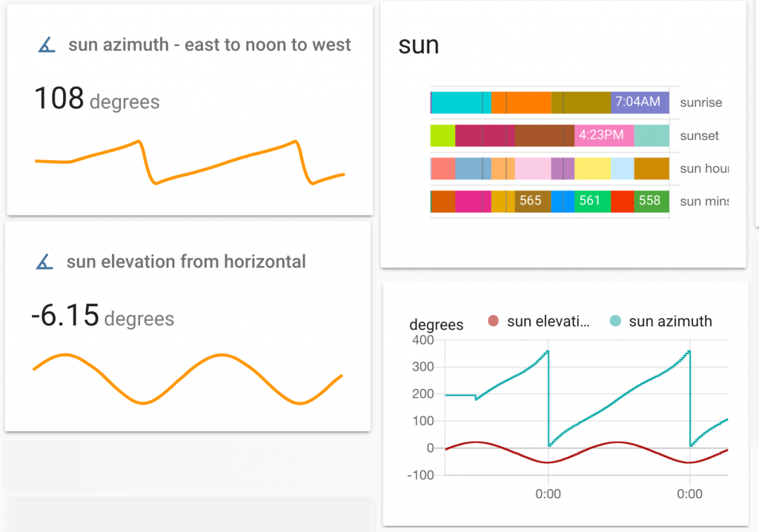Click the angle icon on sun elevation card
This screenshot has width=759, height=532.
click(x=46, y=261)
